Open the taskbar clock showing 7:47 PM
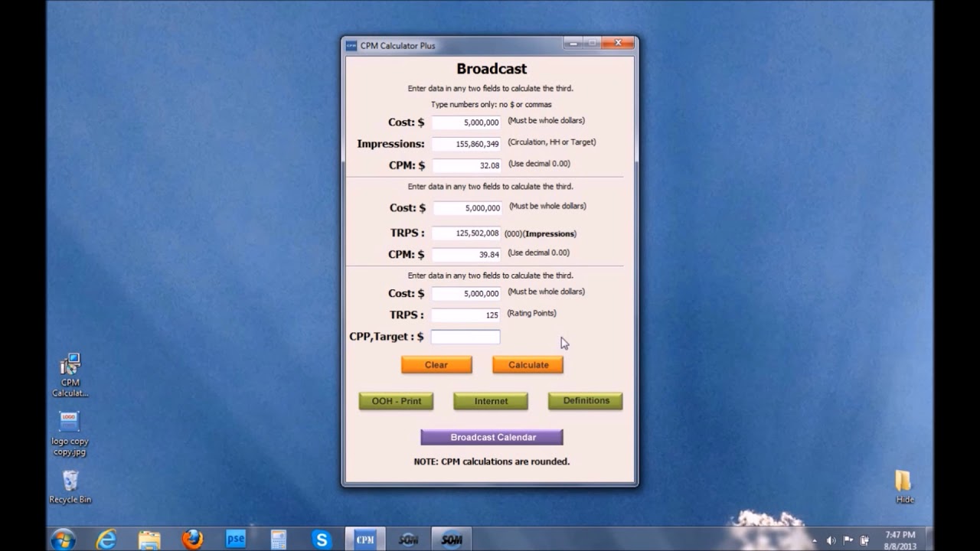980x551 pixels. [x=900, y=540]
